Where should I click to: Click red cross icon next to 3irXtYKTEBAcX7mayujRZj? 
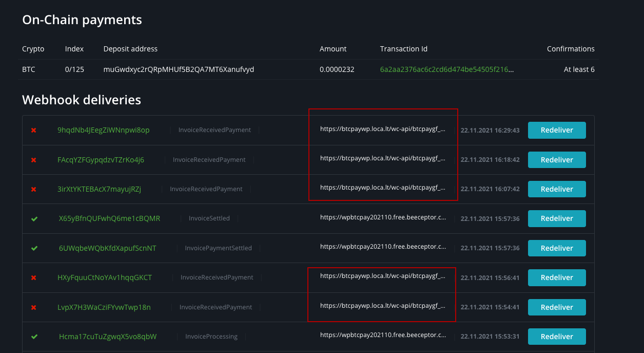(x=34, y=189)
